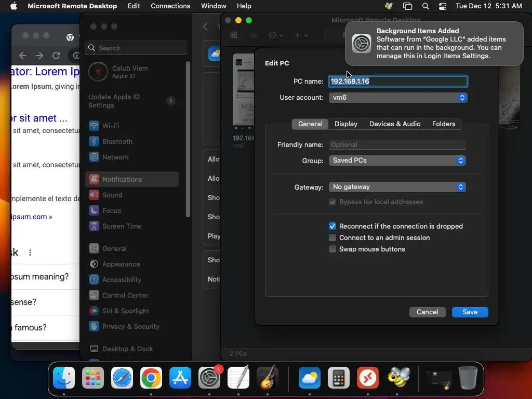The height and width of the screenshot is (399, 532).
Task: Enable Connect to an admin session
Action: tap(332, 237)
